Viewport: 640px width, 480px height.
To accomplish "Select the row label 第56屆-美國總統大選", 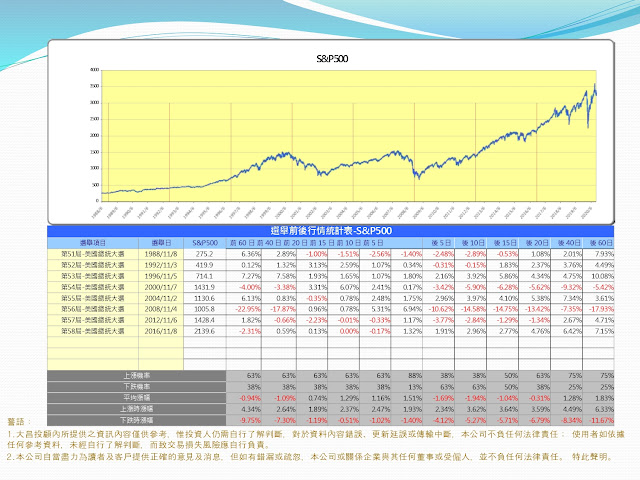I will click(x=93, y=309).
